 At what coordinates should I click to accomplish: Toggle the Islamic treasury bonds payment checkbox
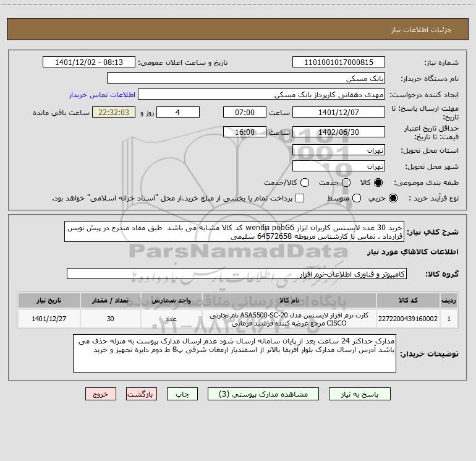click(x=300, y=198)
